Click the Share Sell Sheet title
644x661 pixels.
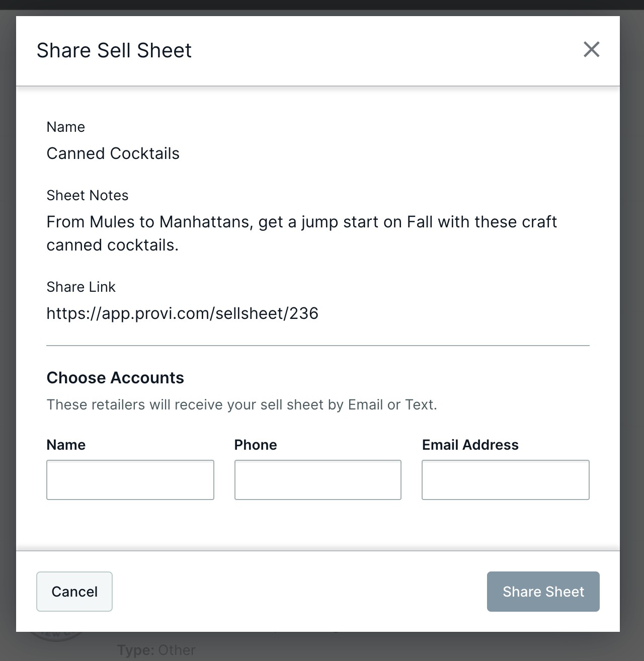114,50
